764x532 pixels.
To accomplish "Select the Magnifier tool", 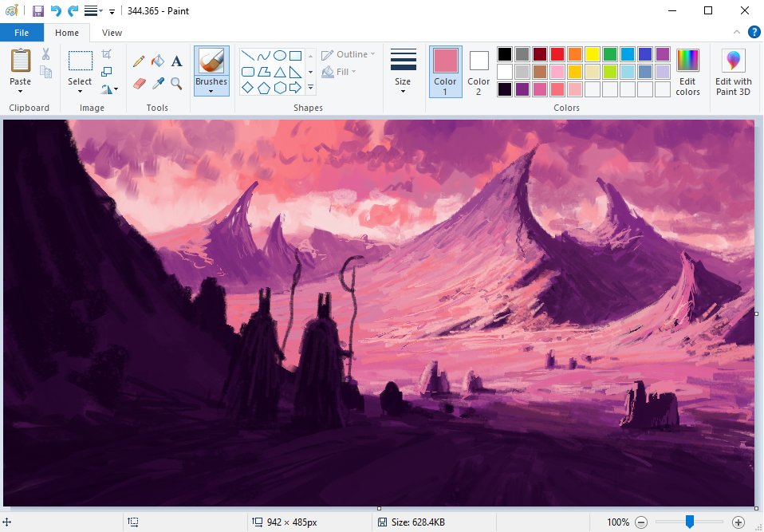I will pyautogui.click(x=176, y=83).
